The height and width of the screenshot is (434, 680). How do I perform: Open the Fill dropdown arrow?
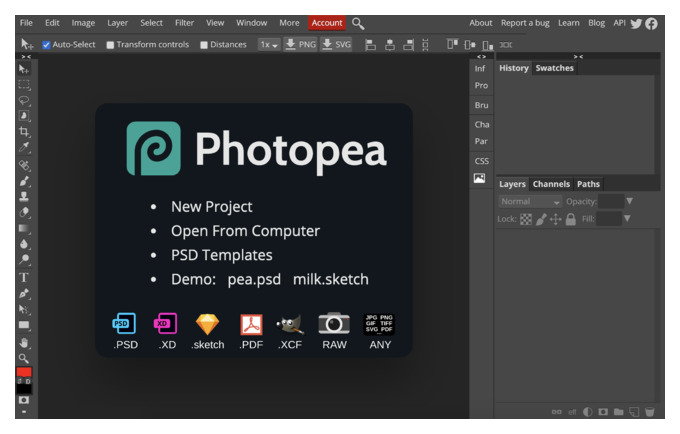[x=627, y=219]
